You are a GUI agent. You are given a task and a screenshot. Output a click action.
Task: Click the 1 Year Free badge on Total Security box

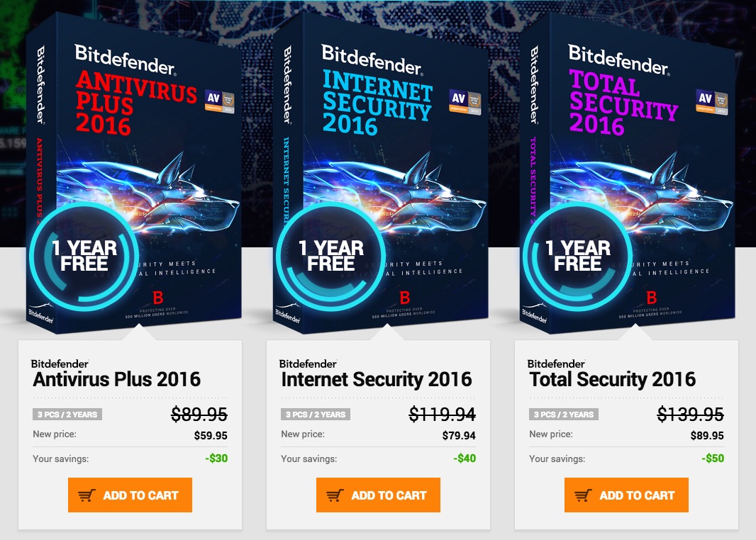tap(577, 257)
